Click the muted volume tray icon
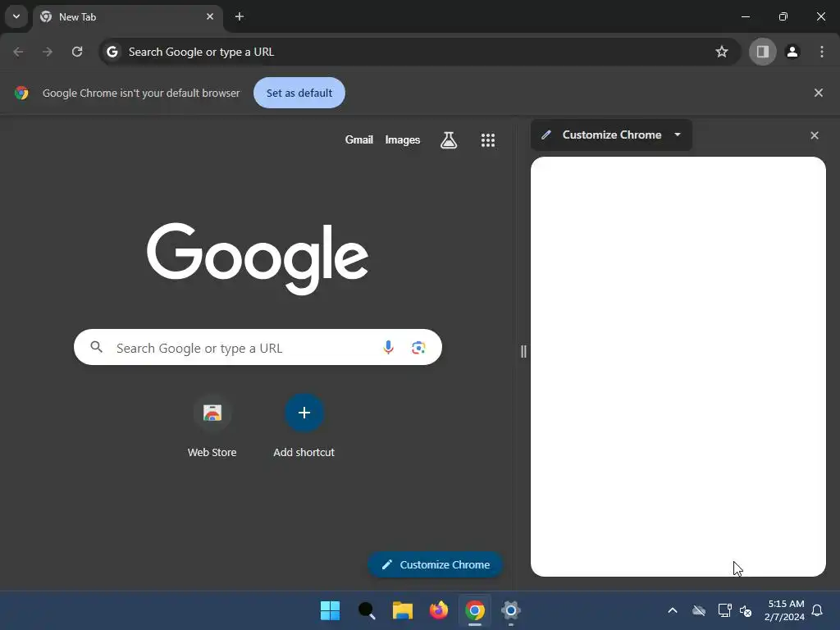840x630 pixels. tap(746, 610)
